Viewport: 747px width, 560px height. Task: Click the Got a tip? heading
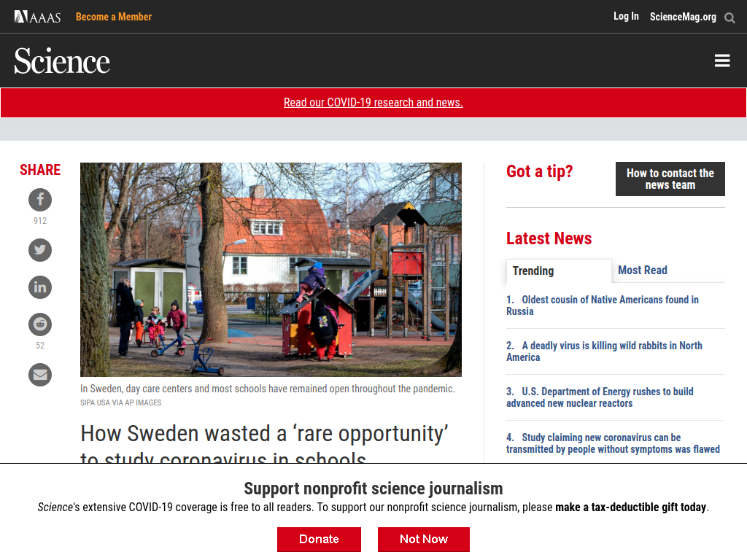539,171
